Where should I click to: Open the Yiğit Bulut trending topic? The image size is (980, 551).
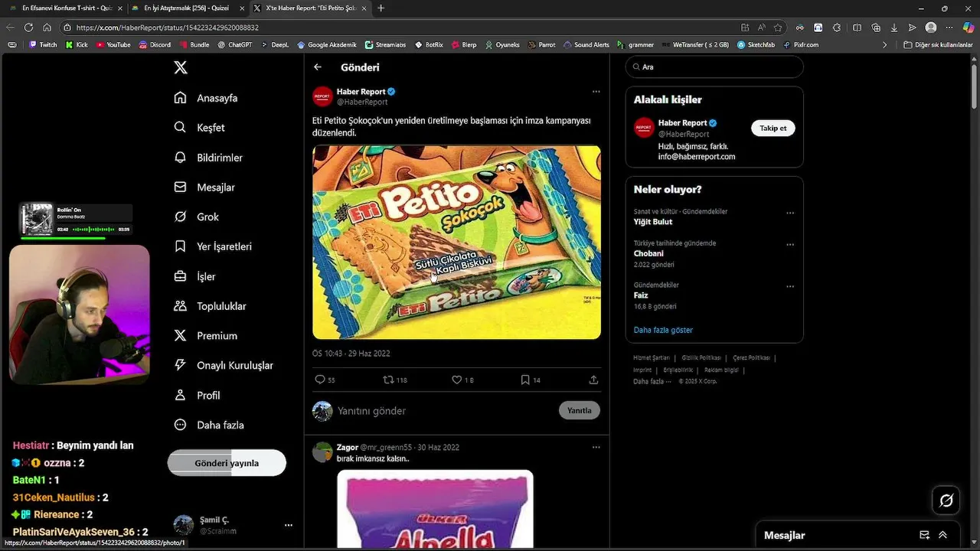coord(653,222)
